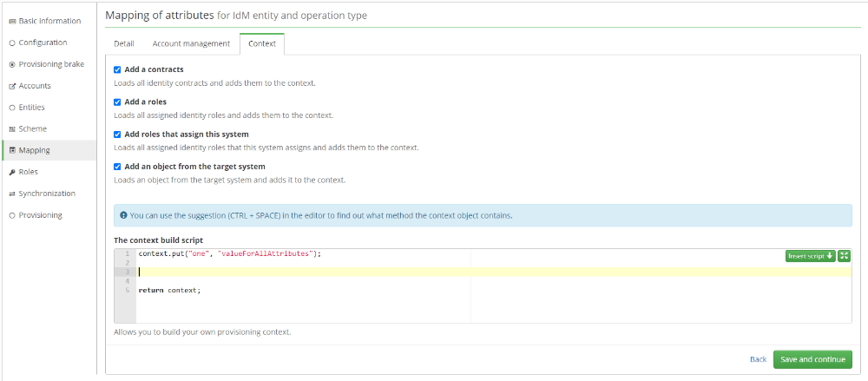Click the info icon in the blue hint box
Viewport: 868px width, 381px height.
click(123, 215)
